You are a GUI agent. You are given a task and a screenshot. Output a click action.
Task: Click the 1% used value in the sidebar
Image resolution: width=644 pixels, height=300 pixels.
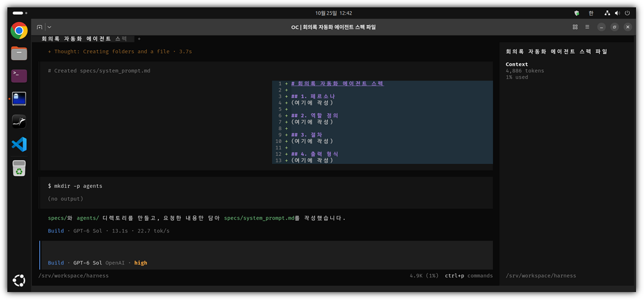tap(517, 77)
